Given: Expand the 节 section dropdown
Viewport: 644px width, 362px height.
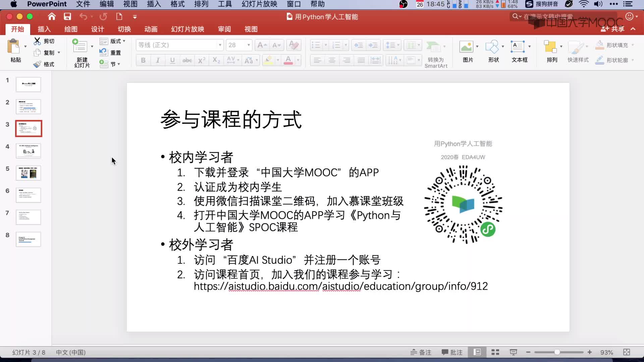Looking at the screenshot, I should point(110,64).
